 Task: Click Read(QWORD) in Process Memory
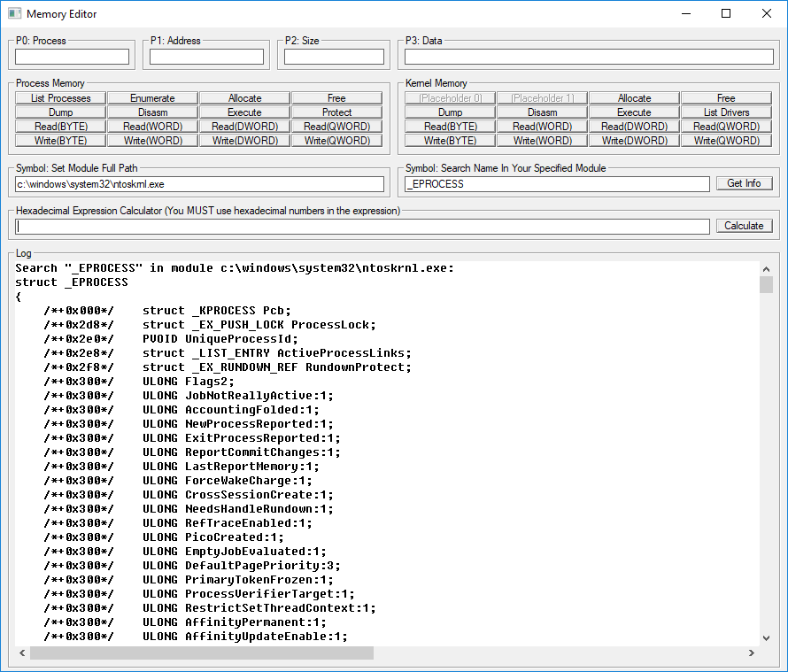coord(336,126)
